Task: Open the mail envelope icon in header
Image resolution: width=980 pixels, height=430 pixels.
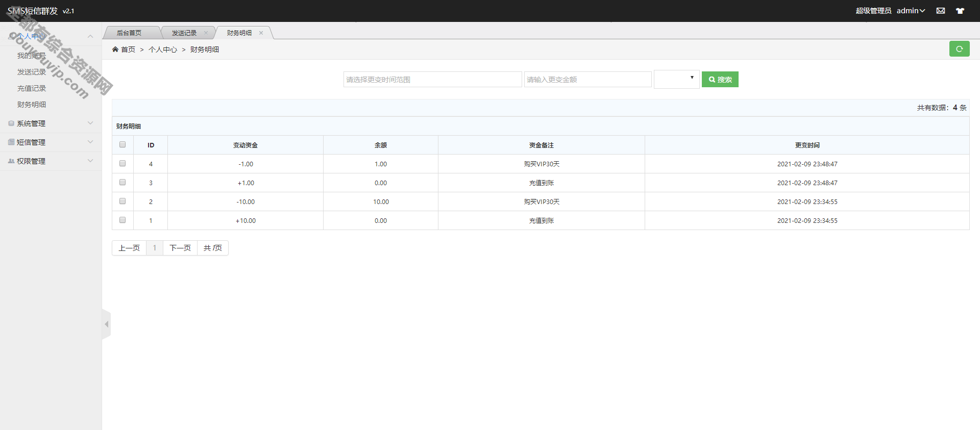Action: [x=941, y=11]
